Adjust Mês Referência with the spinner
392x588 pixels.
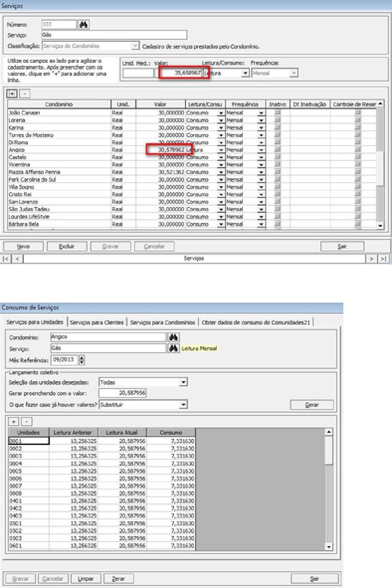tap(81, 360)
